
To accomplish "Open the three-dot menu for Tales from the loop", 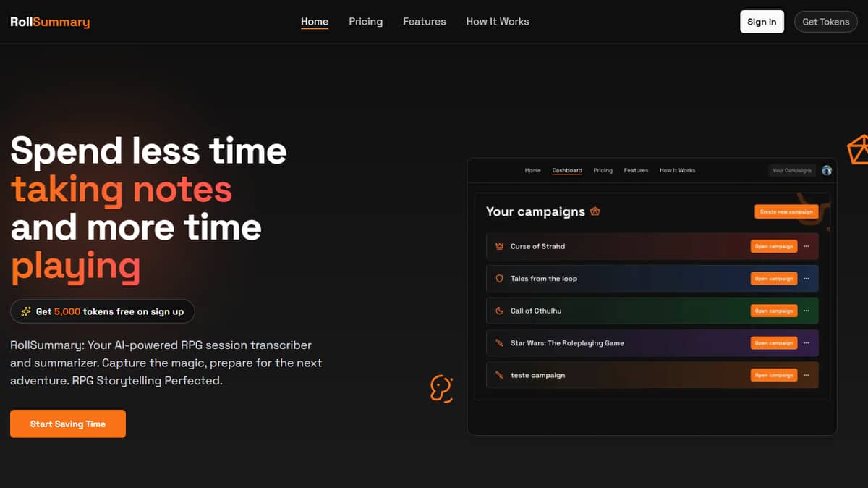I will click(807, 279).
